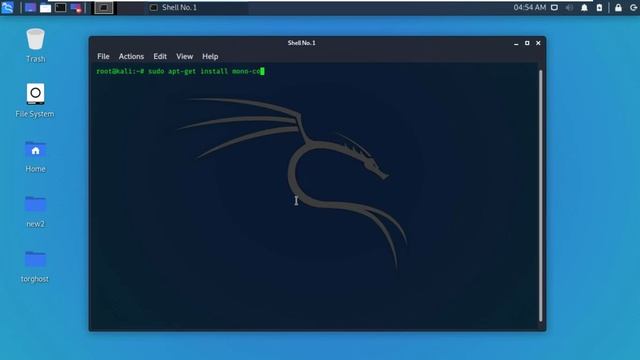Click the power manager battery icon
This screenshot has height=360, width=640.
pyautogui.click(x=599, y=7)
